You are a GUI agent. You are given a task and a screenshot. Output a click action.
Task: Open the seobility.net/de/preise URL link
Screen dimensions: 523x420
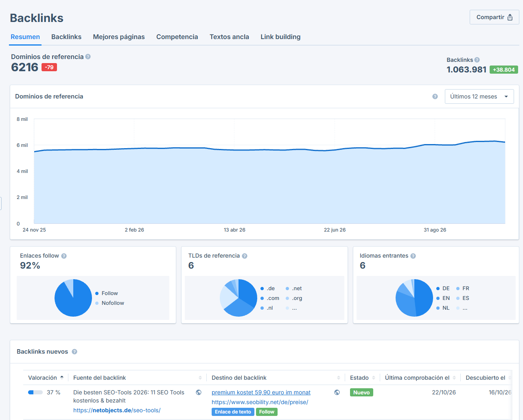[x=260, y=402]
